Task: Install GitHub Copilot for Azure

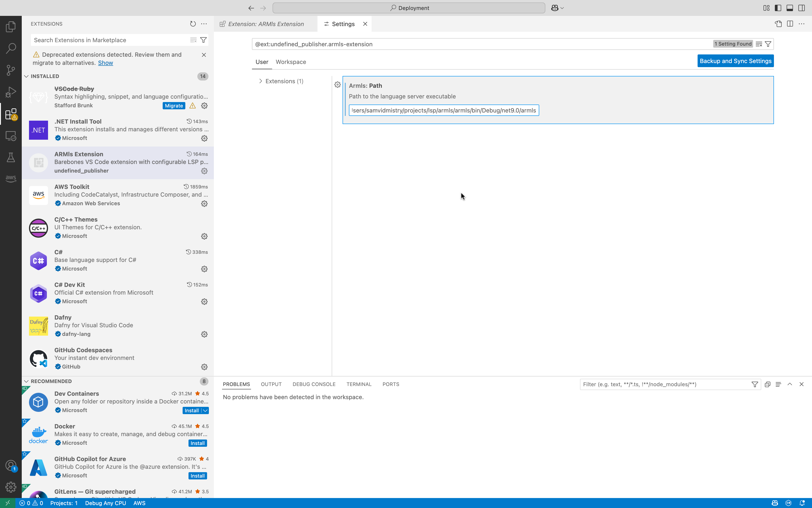Action: tap(198, 476)
